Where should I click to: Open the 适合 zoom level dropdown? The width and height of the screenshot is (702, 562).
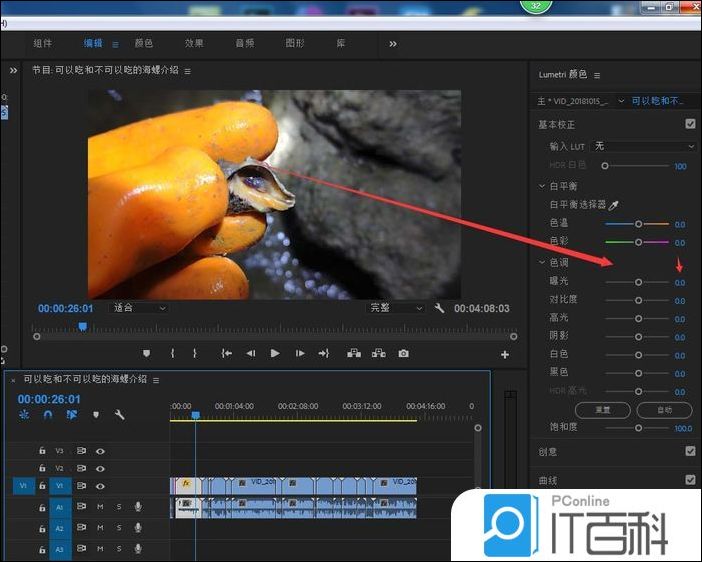(138, 308)
